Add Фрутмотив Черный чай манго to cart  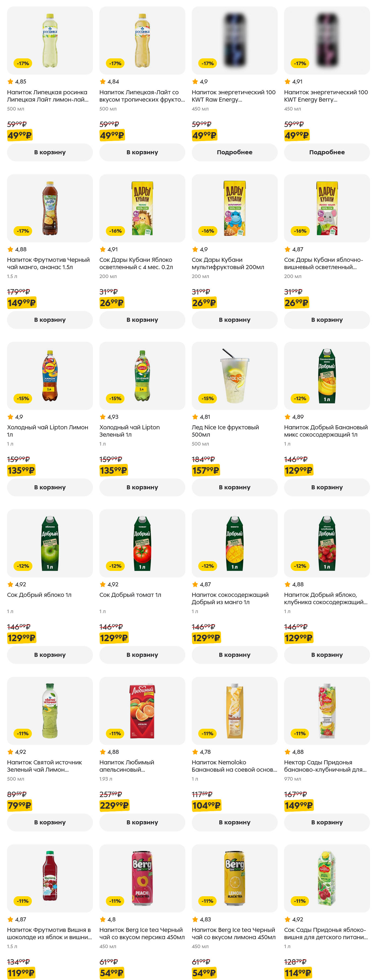[50, 320]
